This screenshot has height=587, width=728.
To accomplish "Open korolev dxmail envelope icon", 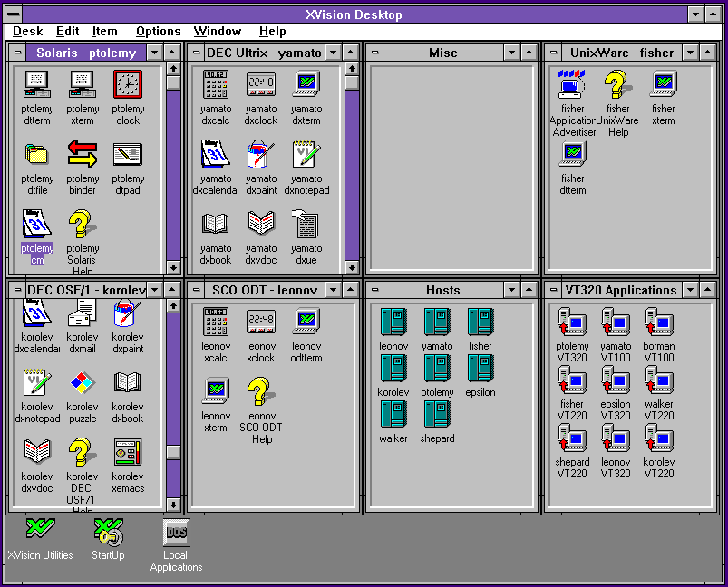I will click(x=83, y=313).
